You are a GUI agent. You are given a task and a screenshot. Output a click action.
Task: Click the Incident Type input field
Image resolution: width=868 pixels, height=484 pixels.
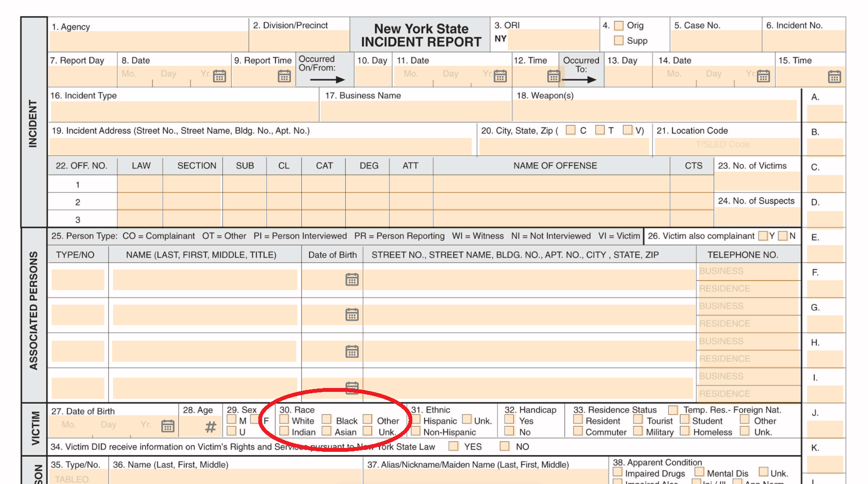coord(184,111)
